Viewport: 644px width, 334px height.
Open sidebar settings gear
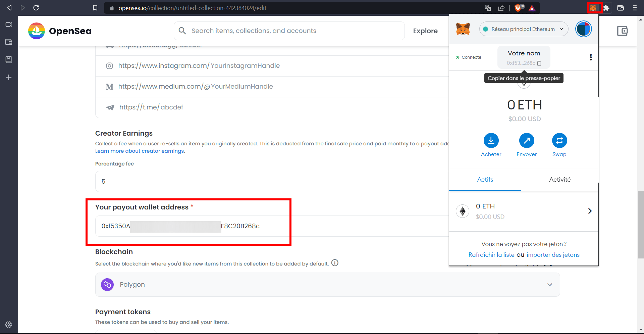coord(9,325)
